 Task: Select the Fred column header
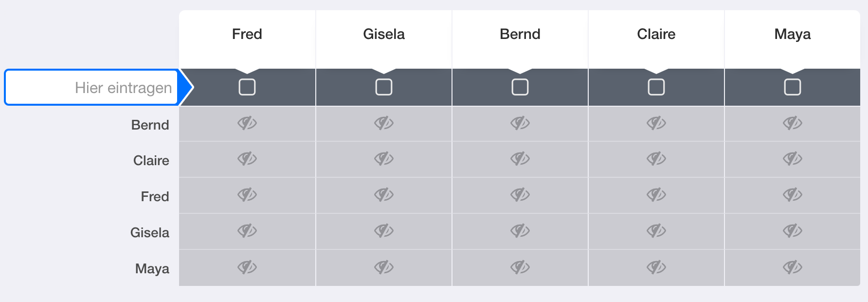pos(247,34)
